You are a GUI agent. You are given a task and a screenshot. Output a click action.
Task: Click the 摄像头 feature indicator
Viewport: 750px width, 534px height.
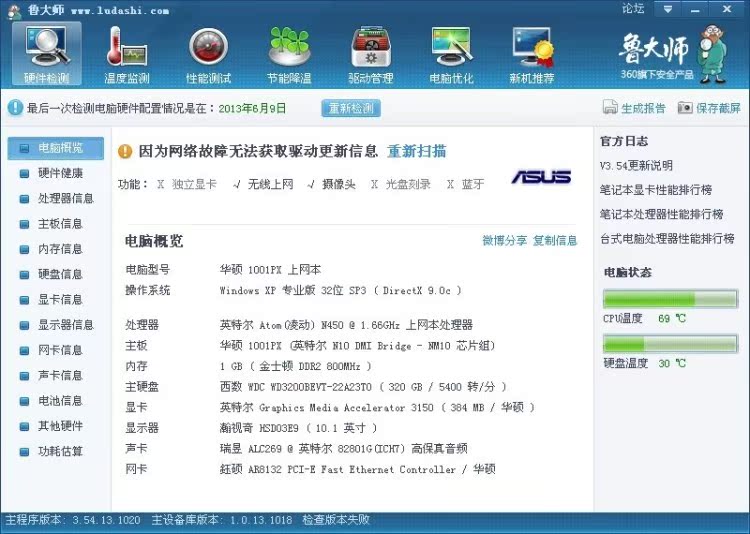(x=331, y=184)
